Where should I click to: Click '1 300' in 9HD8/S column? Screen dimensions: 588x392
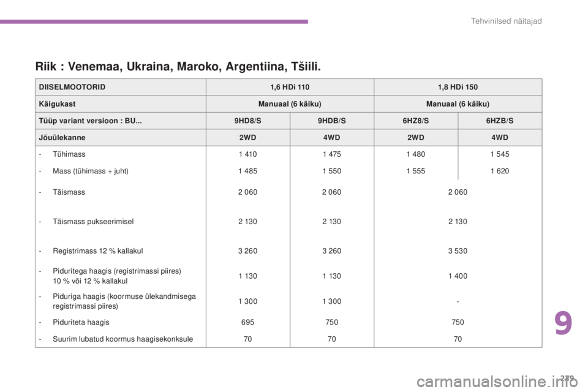click(x=248, y=301)
